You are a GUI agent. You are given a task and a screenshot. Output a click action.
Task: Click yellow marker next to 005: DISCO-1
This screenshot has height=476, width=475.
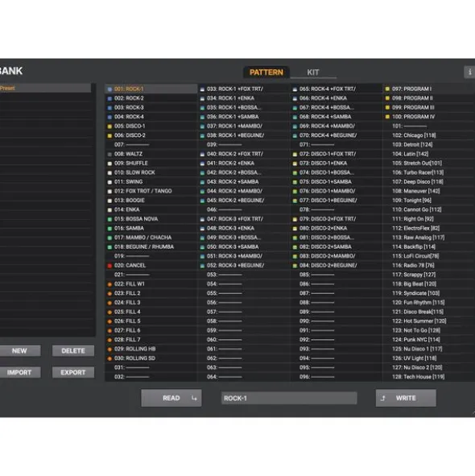coord(109,126)
